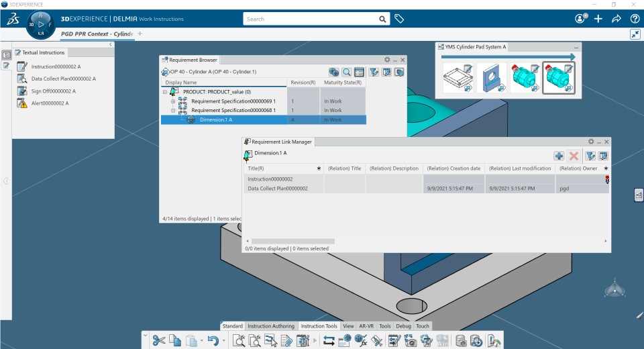
Task: Click the globe with fx checkmark icon
Action: pyautogui.click(x=361, y=340)
